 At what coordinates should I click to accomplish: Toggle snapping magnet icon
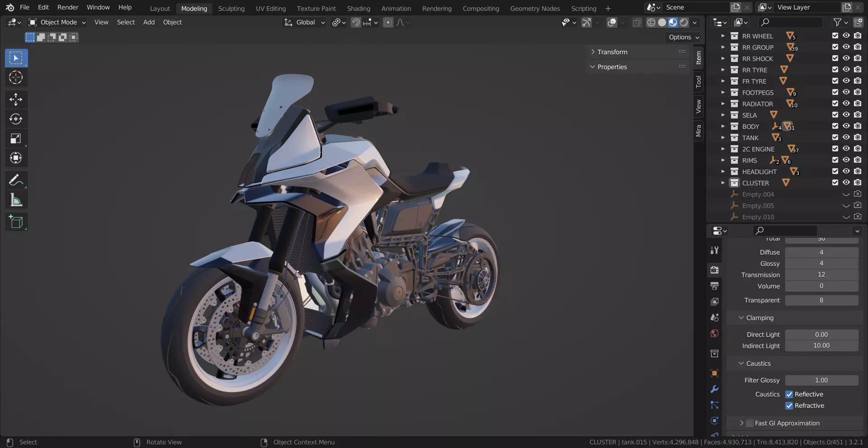(x=356, y=23)
